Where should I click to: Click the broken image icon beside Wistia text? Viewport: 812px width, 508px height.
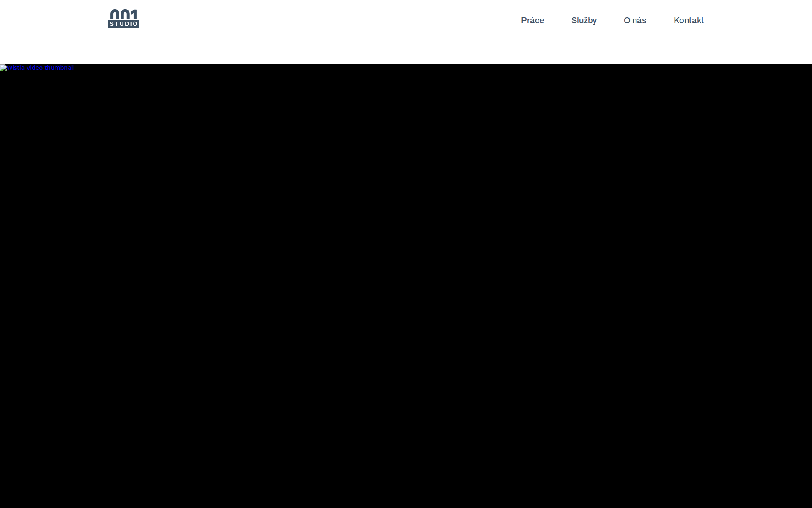click(3, 68)
